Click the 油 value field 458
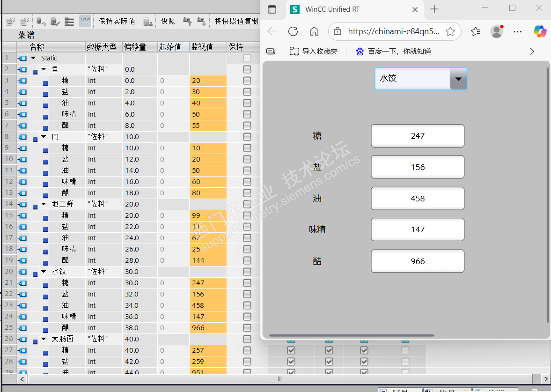 418,199
